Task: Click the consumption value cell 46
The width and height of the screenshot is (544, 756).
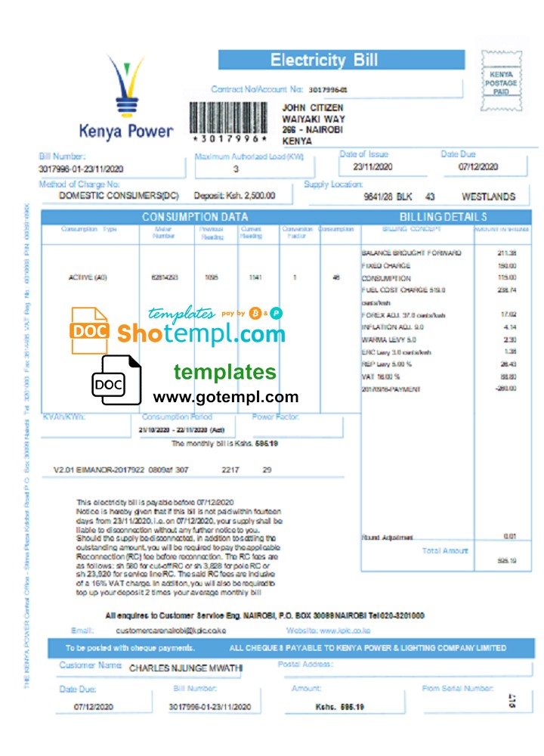Action: click(x=336, y=277)
